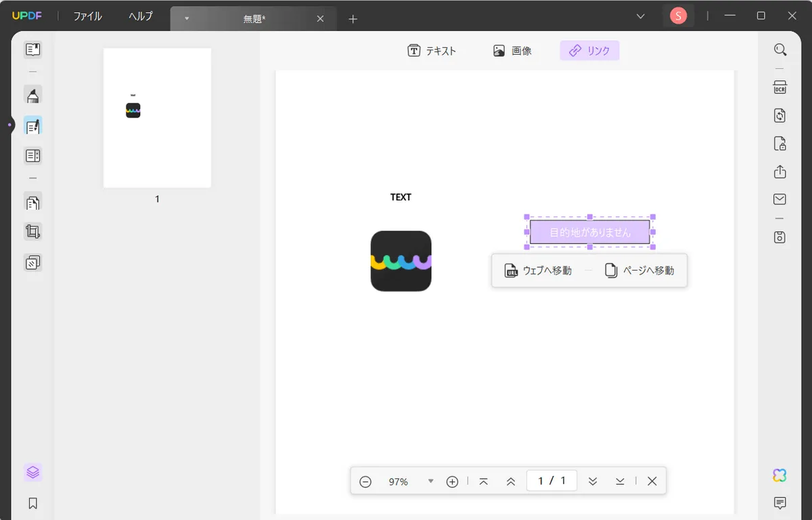Open the Search magnifier icon

click(780, 49)
